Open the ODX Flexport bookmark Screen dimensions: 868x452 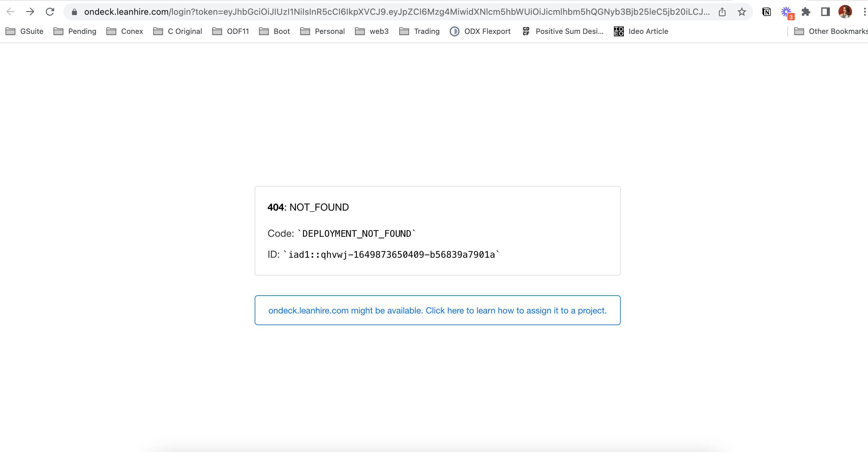click(x=480, y=31)
